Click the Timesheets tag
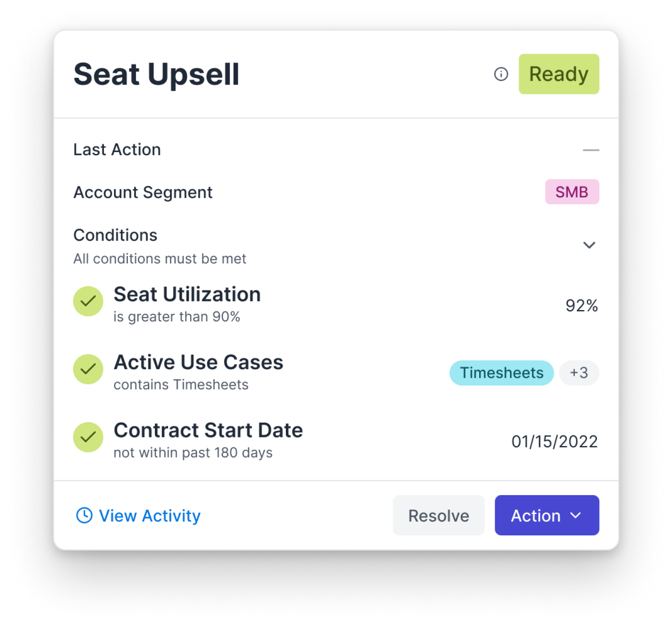This screenshot has width=672, height=627. [501, 373]
